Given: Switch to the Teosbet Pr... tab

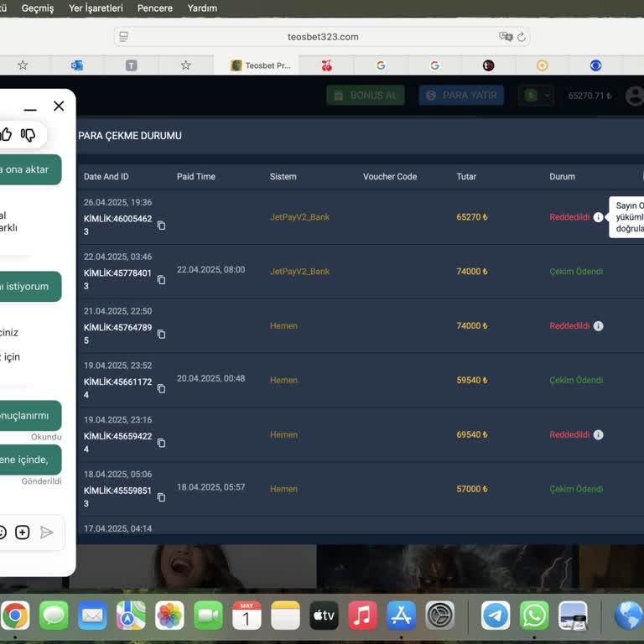Looking at the screenshot, I should 257,65.
